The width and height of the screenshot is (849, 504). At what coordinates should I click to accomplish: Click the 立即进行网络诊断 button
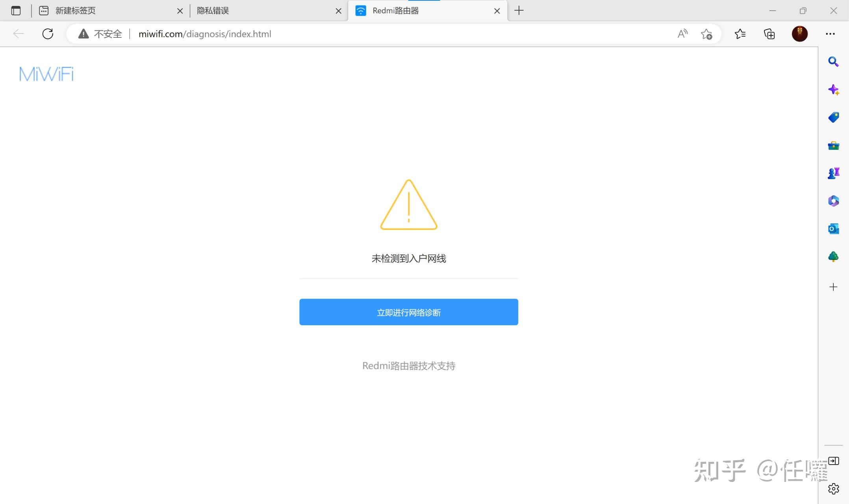coord(409,312)
